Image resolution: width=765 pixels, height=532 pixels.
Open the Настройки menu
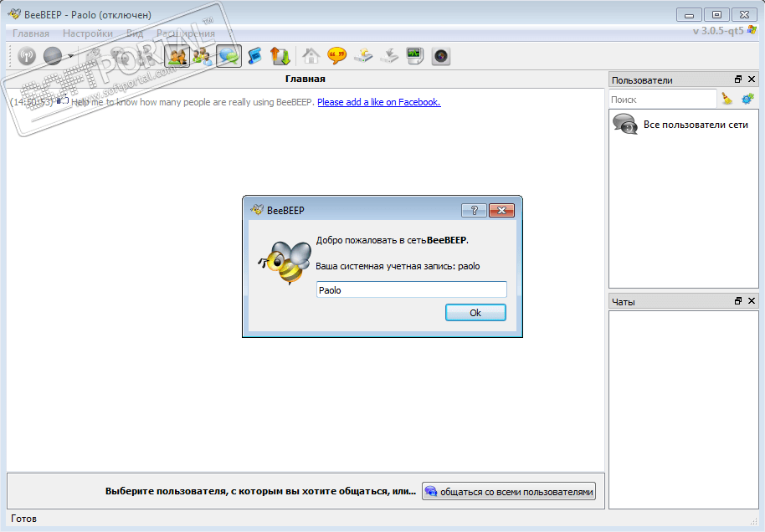[88, 33]
